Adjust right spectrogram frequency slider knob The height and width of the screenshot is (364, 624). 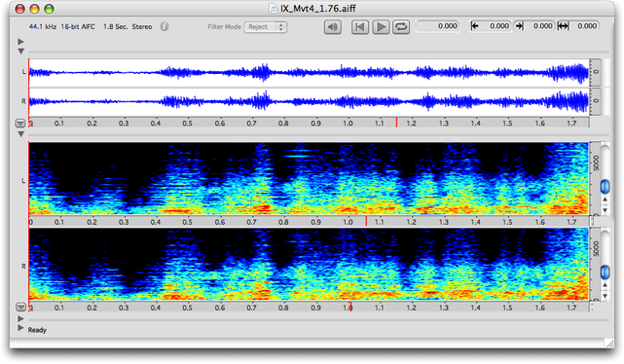[605, 273]
